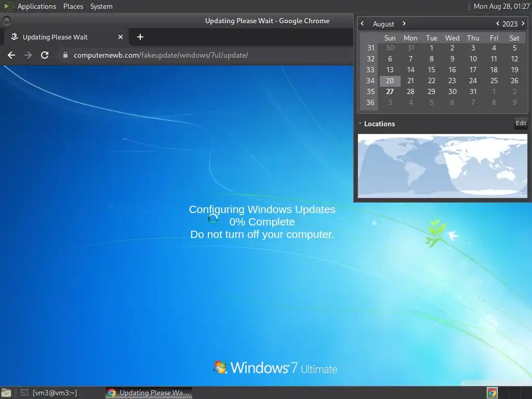Click the spinning loading circle
Viewport: 532px width, 399px height.
213,219
